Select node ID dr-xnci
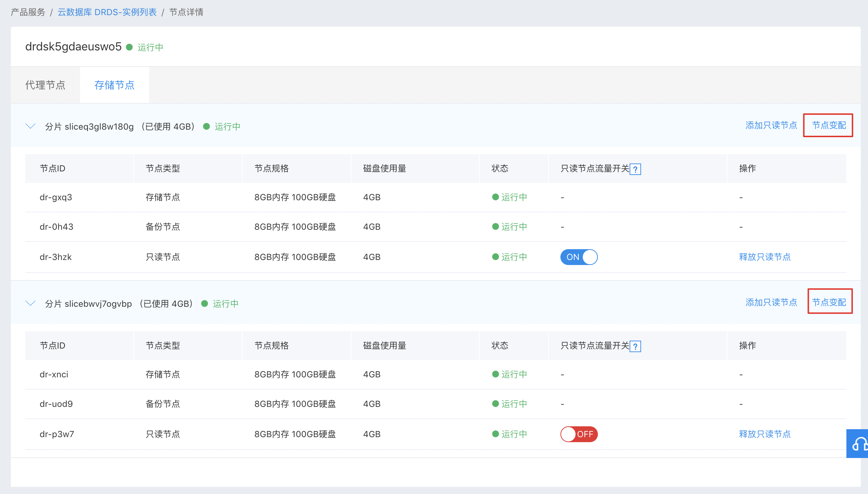The width and height of the screenshot is (868, 494). tap(54, 374)
